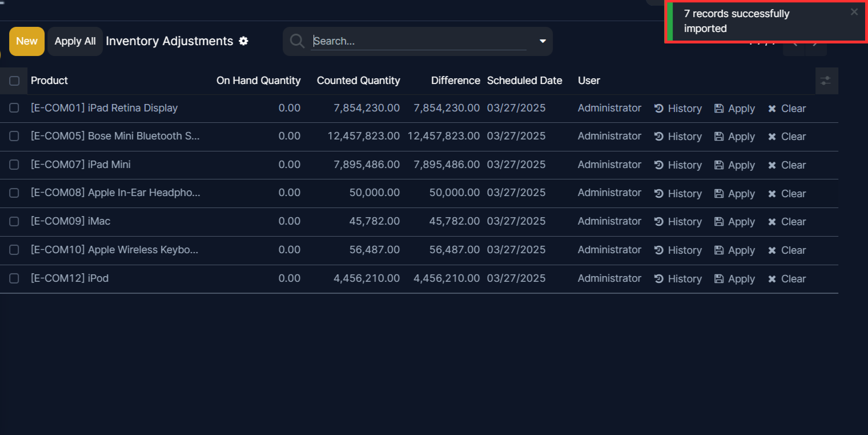868x435 pixels.
Task: Open History for Bose Mini Bluetooth row
Action: 678,137
